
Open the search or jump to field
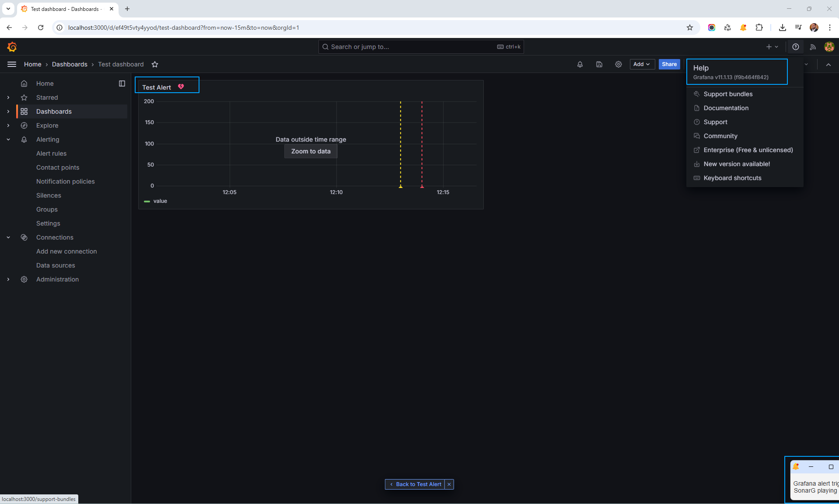click(x=420, y=47)
